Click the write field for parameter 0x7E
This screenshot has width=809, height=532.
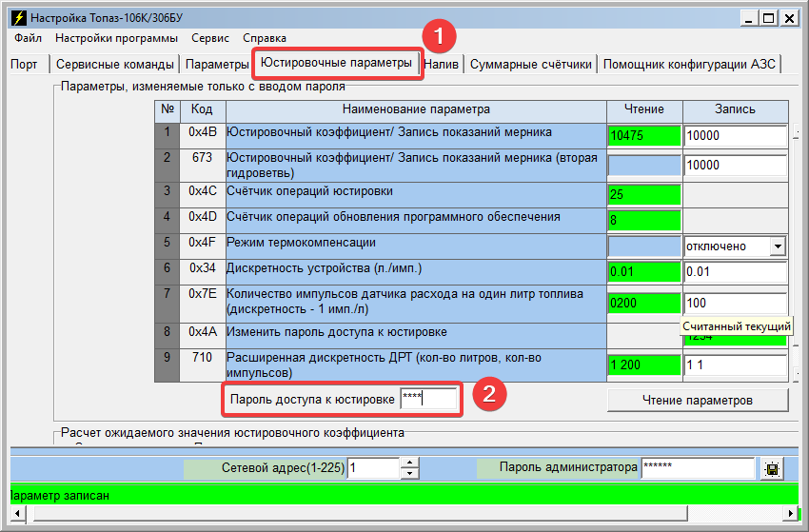pos(735,303)
